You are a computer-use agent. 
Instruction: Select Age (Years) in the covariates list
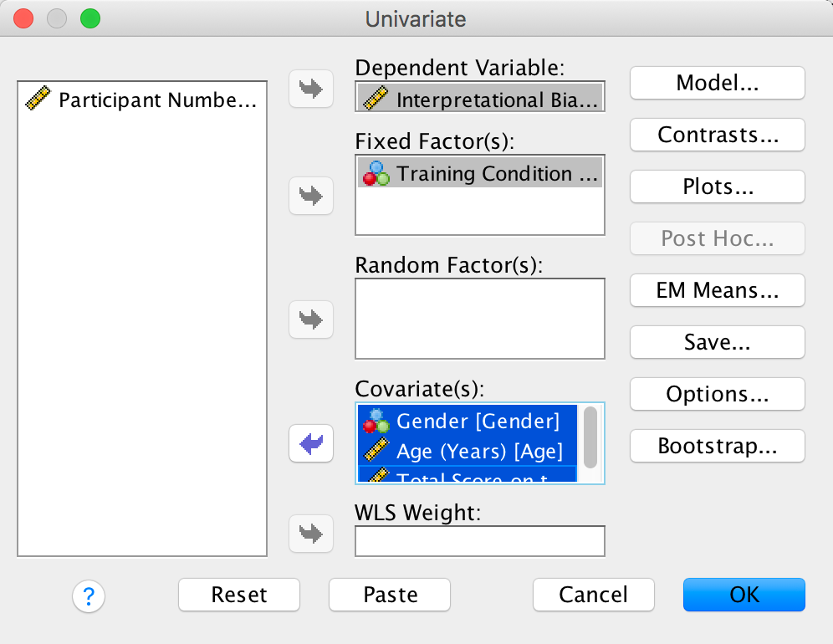[x=467, y=451]
